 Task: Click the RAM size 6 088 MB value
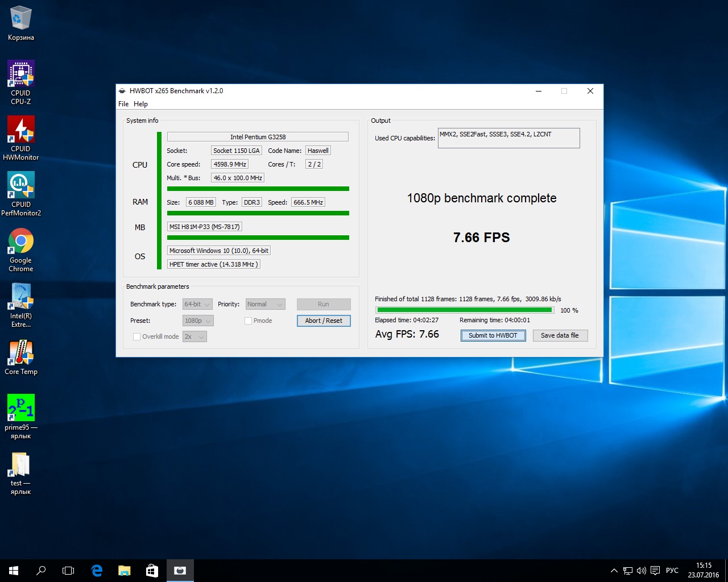tap(201, 202)
